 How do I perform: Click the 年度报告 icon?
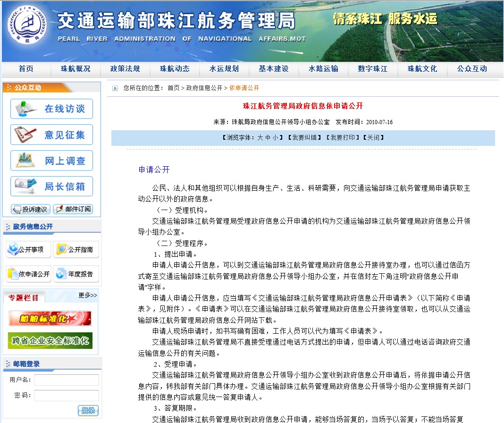coord(76,274)
